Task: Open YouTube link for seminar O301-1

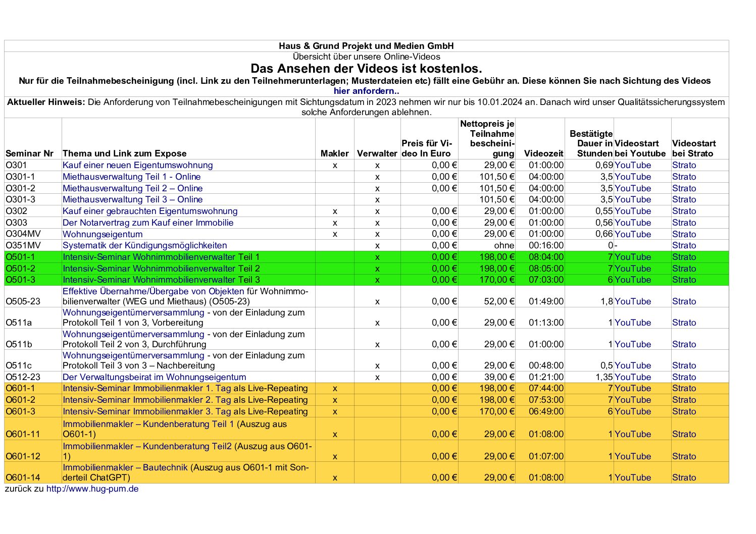Action: coord(633,177)
